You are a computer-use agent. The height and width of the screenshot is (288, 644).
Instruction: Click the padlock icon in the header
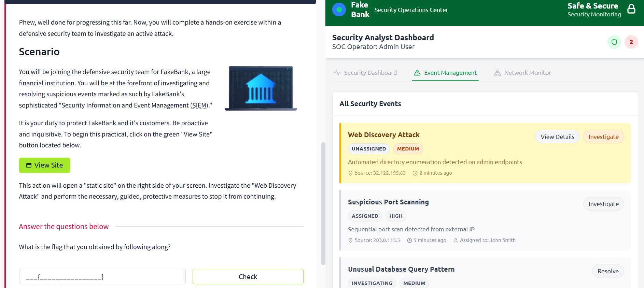pos(631,9)
